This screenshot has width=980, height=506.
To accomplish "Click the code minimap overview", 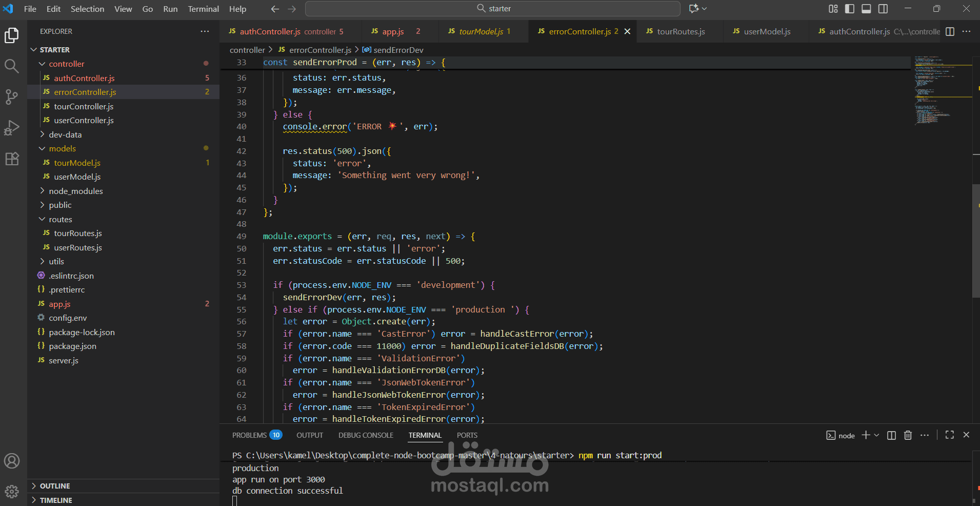I will pos(943,91).
